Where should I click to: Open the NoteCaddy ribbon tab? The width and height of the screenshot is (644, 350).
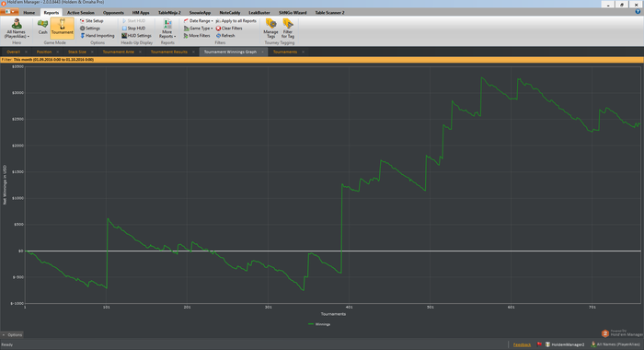230,13
